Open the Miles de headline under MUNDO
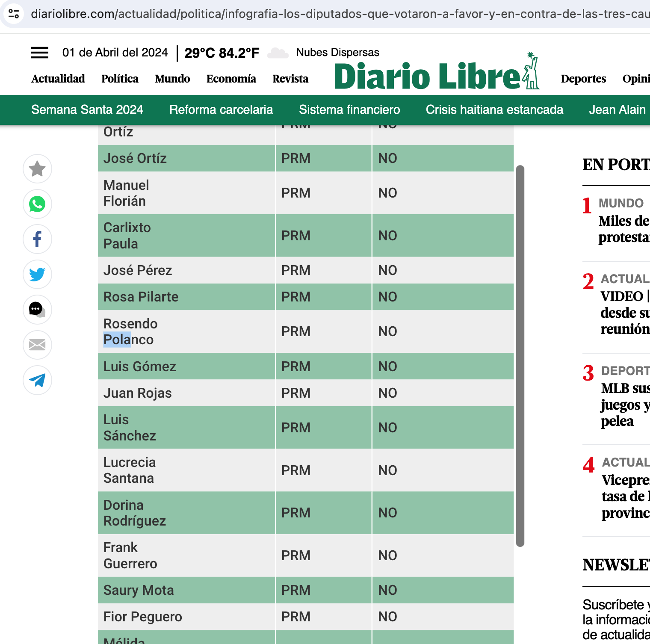 624,229
